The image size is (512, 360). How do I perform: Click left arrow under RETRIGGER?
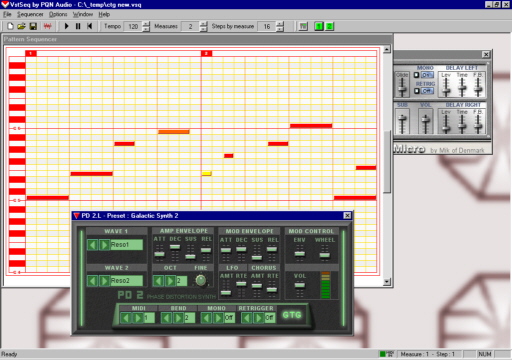(x=246, y=318)
